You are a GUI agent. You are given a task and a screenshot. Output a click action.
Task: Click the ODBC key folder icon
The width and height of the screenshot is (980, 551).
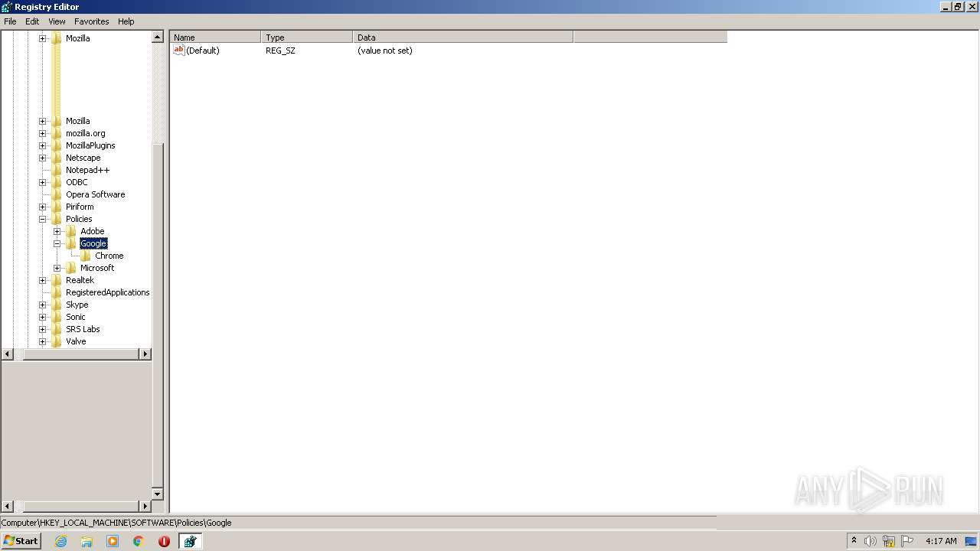[x=57, y=182]
